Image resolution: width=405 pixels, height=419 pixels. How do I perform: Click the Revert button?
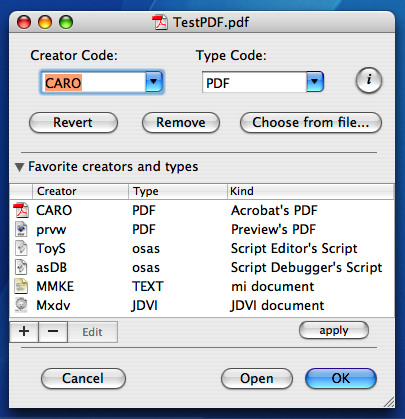click(73, 122)
